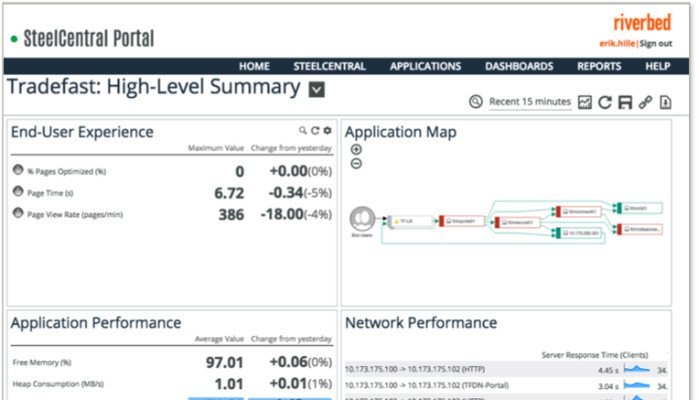This screenshot has height=400, width=698.
Task: Refresh the dashboard with the circular arrow icon
Action: point(605,102)
